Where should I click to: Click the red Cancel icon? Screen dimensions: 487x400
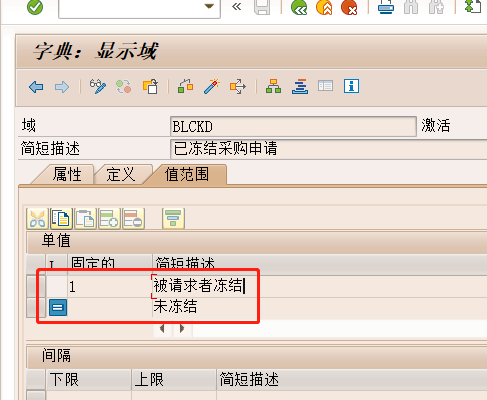point(349,7)
